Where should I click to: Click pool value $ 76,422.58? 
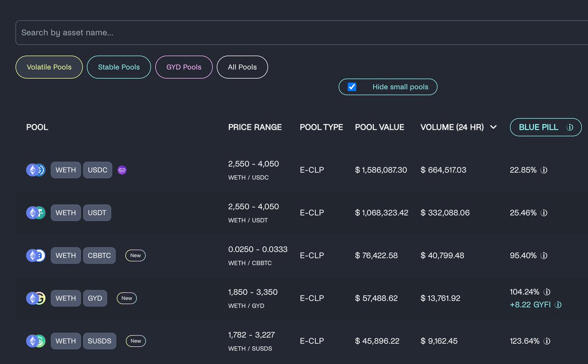[x=376, y=255]
